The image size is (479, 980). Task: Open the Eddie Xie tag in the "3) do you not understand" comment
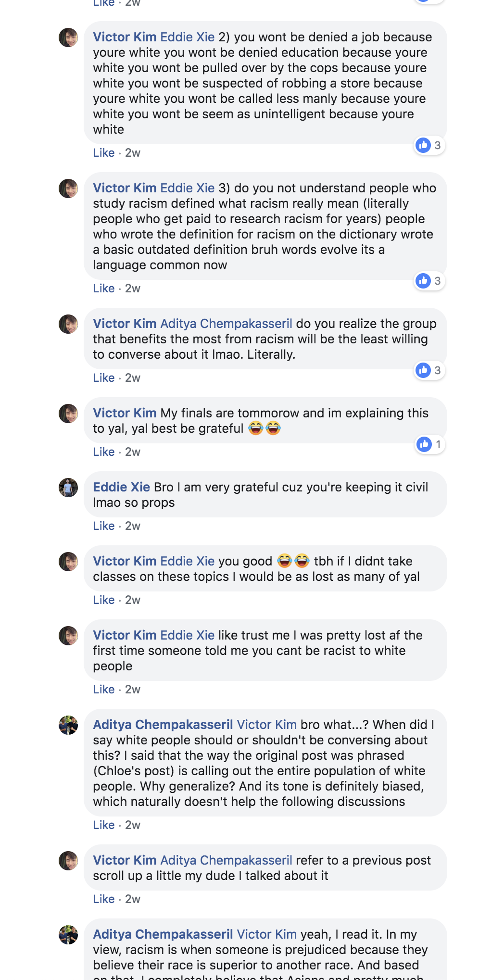[x=188, y=188]
